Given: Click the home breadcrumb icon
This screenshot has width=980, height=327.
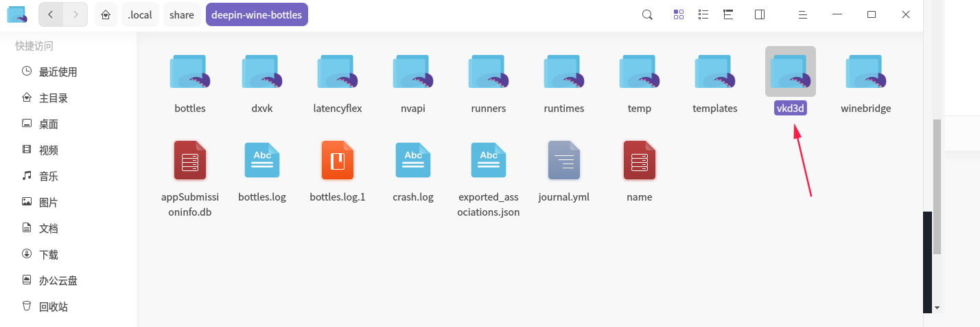Looking at the screenshot, I should point(106,14).
